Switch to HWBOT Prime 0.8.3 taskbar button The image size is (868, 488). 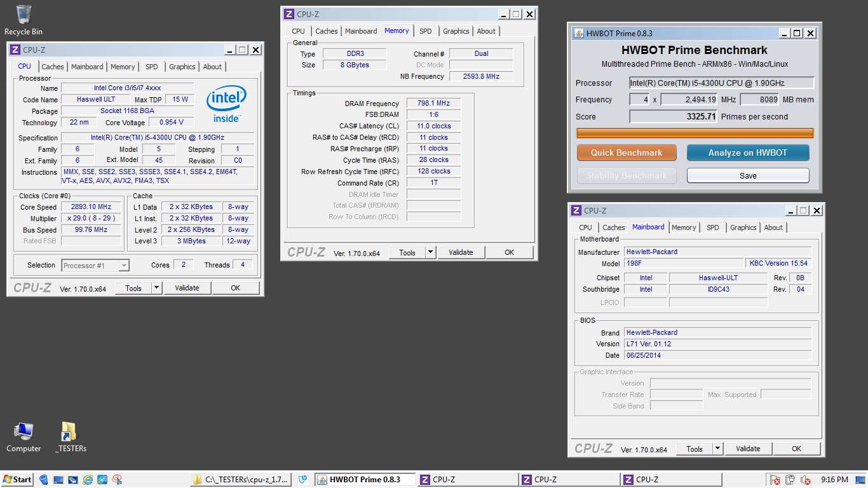(365, 480)
